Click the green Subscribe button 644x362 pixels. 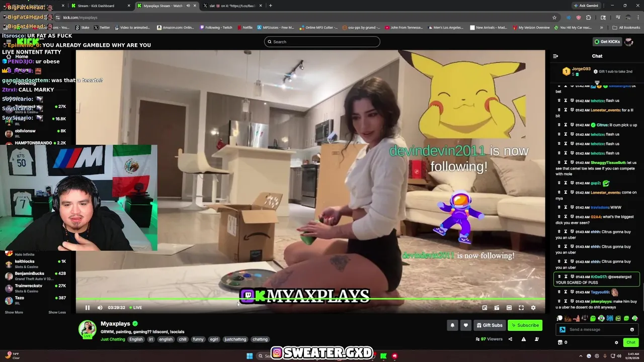tap(525, 325)
